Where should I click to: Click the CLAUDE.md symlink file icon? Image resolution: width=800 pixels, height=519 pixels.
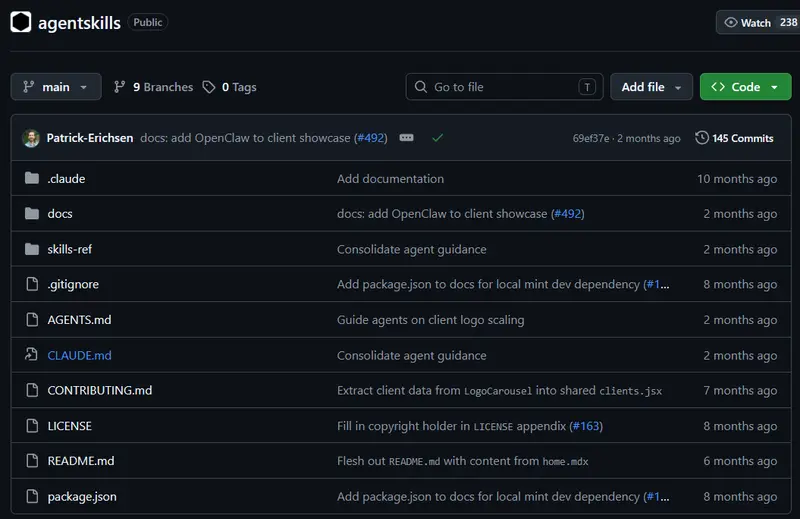[32, 354]
